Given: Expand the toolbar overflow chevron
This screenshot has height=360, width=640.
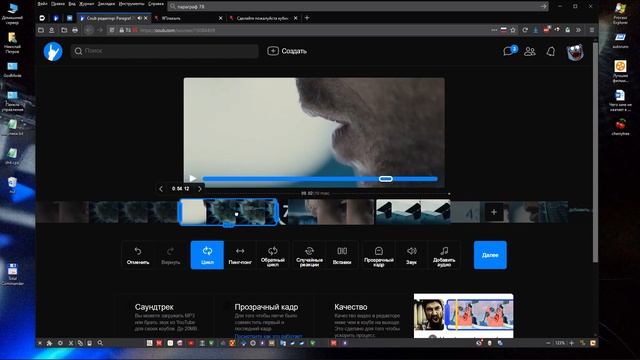Looking at the screenshot, I should [x=578, y=30].
